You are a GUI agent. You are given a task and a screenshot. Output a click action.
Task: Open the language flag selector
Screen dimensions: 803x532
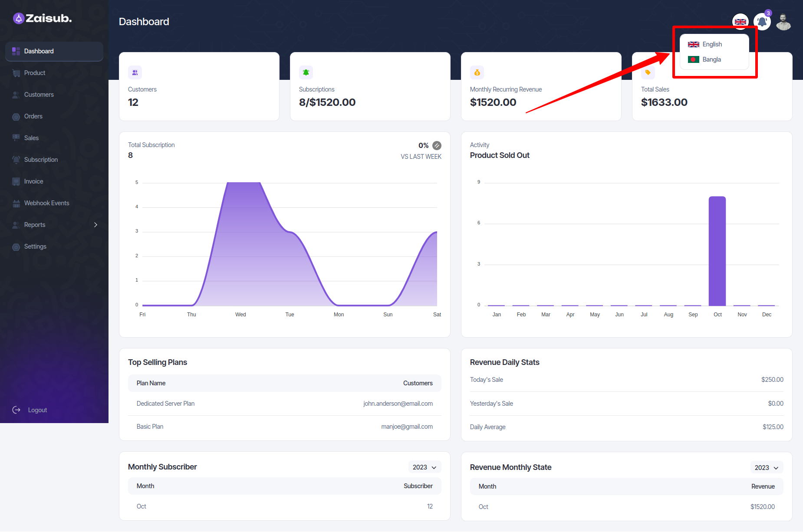pos(740,22)
